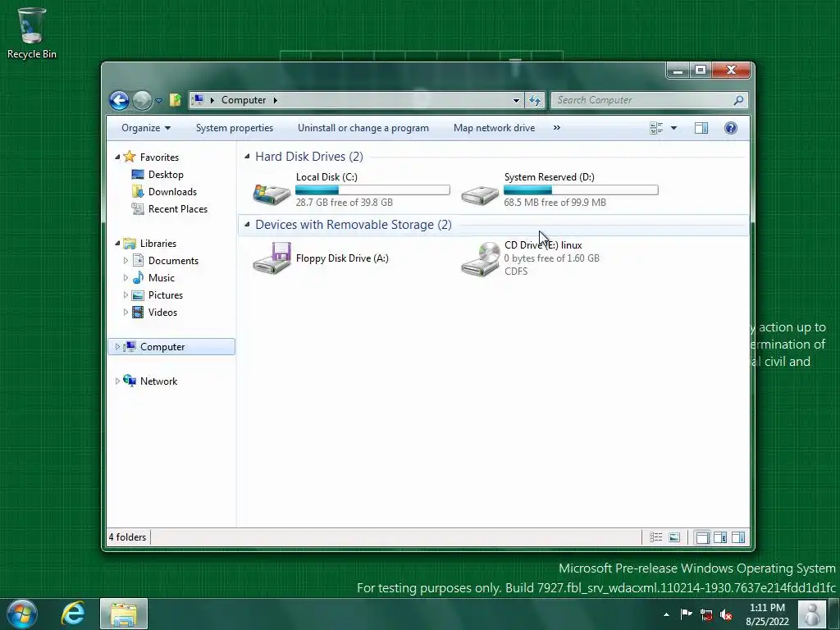Click the '0 bytes free of 1.60 GB' text
This screenshot has width=840, height=630.
click(551, 258)
